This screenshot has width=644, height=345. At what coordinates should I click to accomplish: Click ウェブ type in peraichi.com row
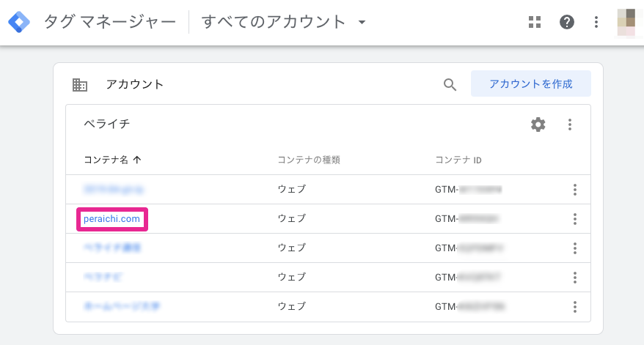[292, 219]
